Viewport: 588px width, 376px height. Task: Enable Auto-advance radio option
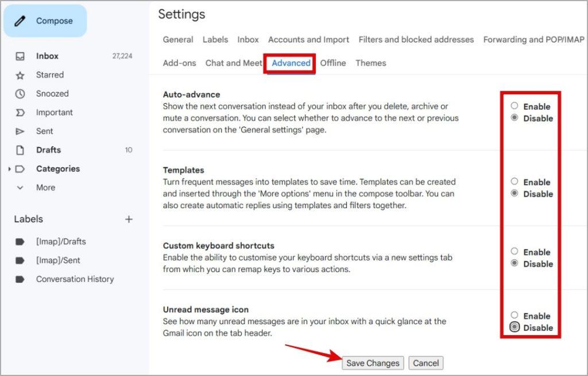click(x=514, y=106)
